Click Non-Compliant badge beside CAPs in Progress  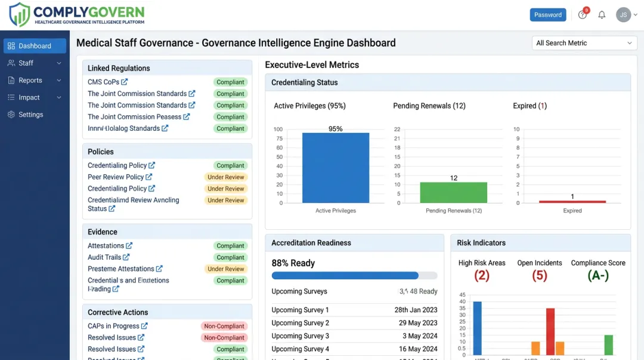224,326
